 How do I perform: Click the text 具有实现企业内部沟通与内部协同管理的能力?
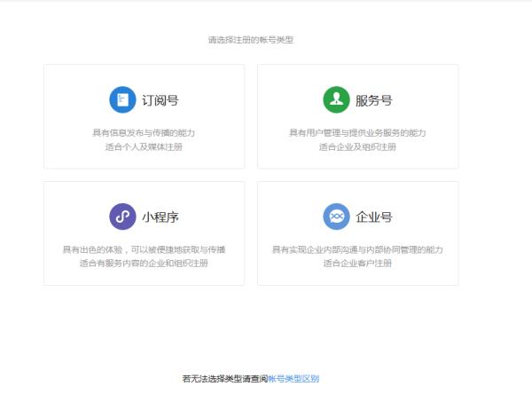tap(357, 250)
